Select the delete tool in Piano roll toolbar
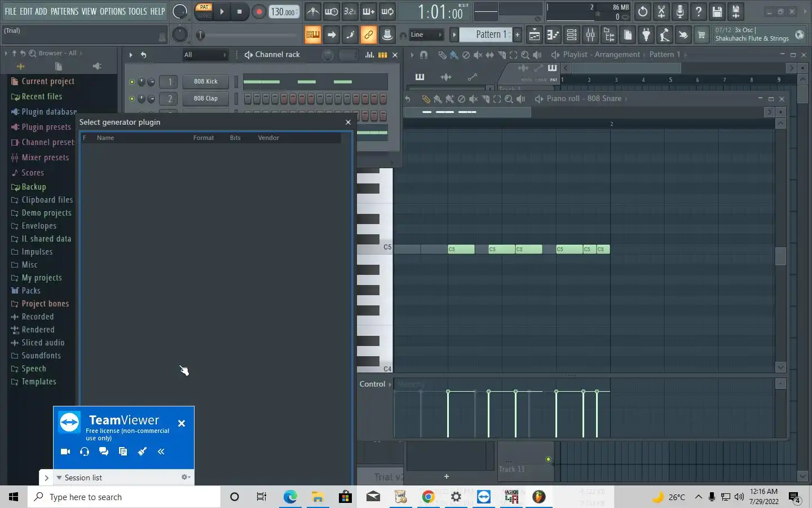 point(461,99)
